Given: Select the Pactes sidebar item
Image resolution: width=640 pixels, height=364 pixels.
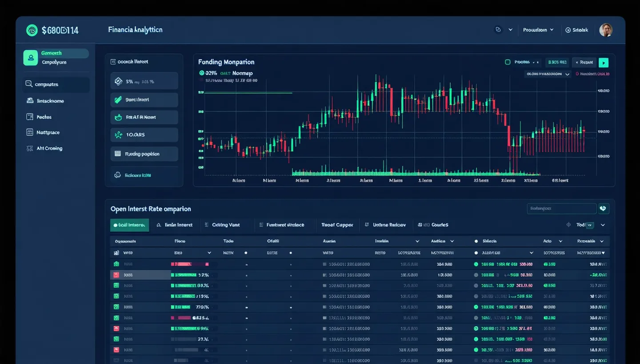Looking at the screenshot, I should (44, 117).
